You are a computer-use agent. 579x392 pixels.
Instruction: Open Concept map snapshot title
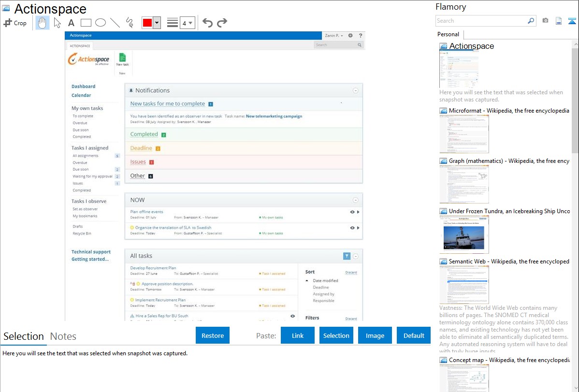tap(509, 360)
